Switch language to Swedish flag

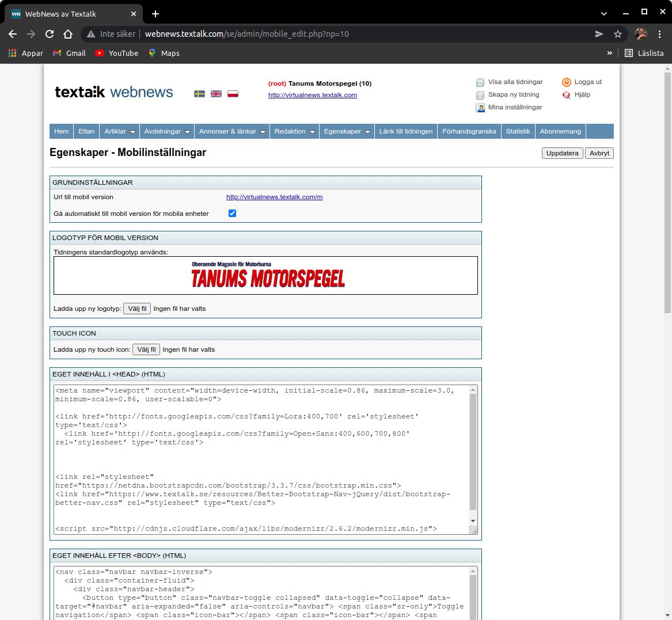[199, 94]
